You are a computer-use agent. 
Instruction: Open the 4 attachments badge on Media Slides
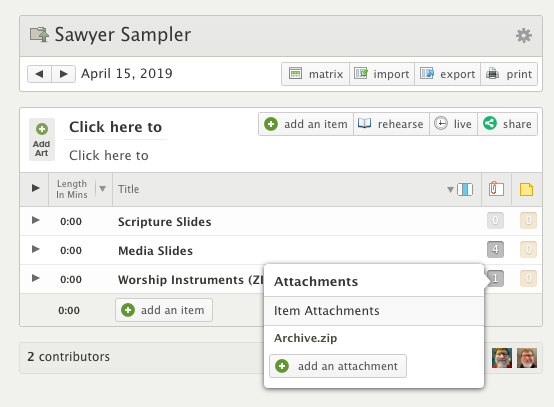tap(495, 249)
